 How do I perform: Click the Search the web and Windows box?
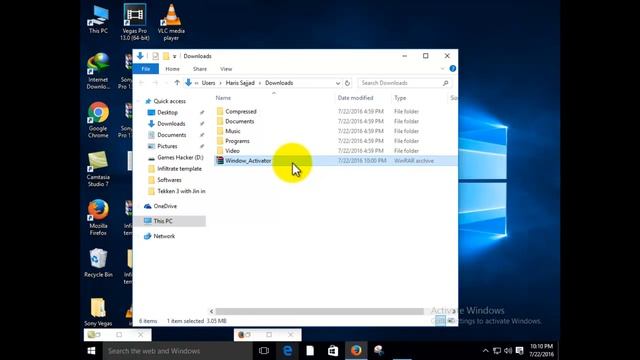pos(177,351)
